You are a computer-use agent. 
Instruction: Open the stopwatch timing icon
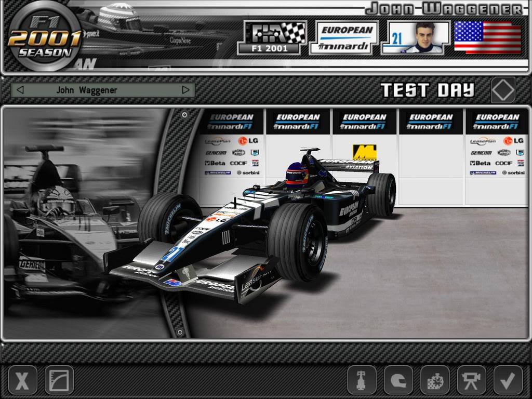pyautogui.click(x=435, y=380)
